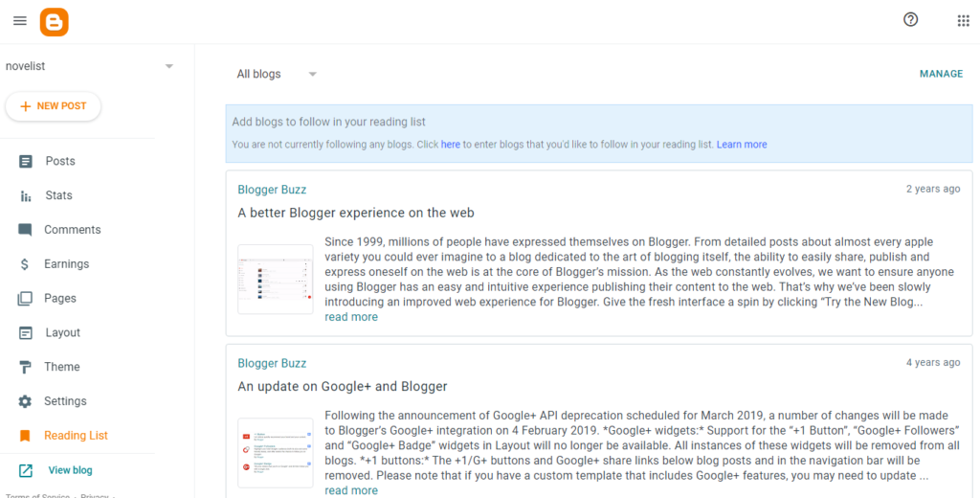
Task: Open Blogger Buzz link on first post
Action: (x=272, y=190)
